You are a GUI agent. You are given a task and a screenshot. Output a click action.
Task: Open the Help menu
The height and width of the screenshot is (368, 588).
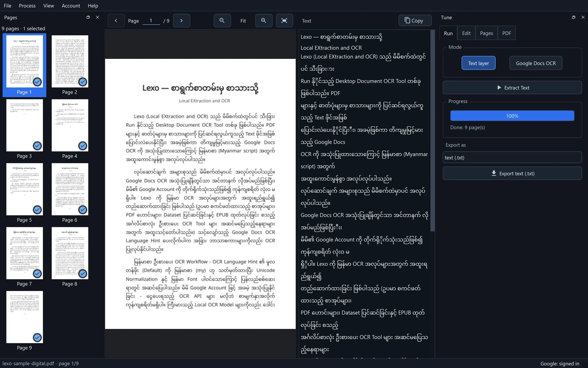[93, 5]
